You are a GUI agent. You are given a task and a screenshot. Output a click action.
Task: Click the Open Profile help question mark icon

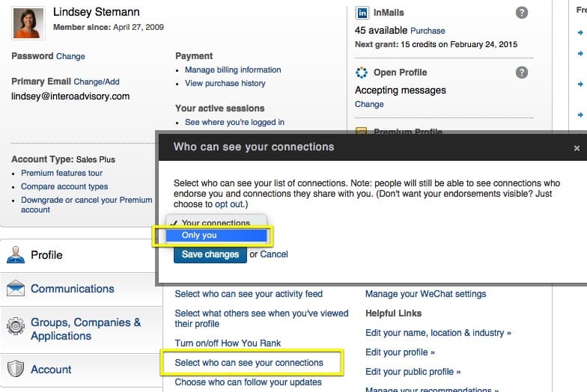[521, 72]
